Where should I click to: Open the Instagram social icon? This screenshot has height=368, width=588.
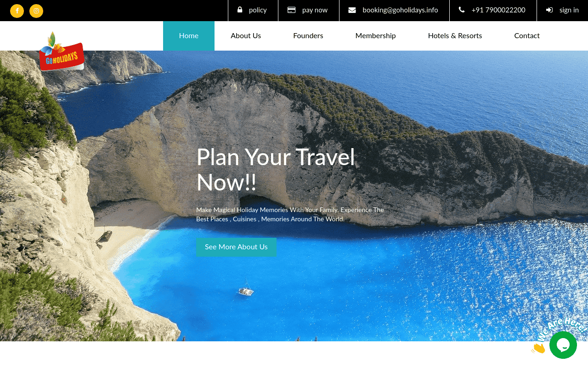pos(36,11)
